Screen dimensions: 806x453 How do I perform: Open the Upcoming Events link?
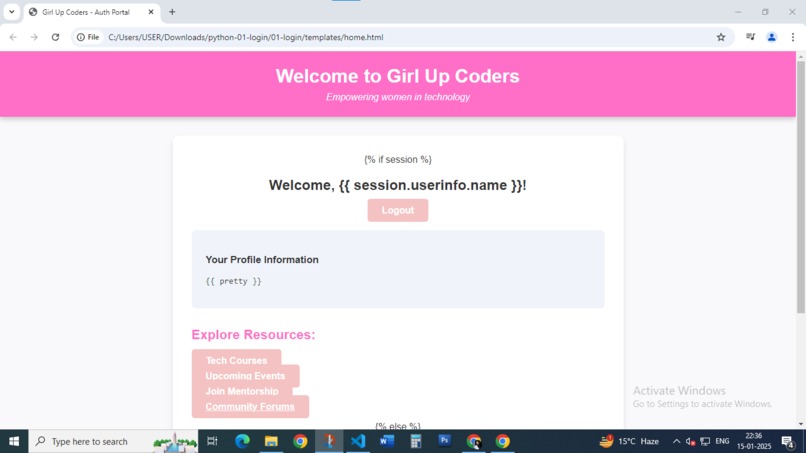(245, 376)
